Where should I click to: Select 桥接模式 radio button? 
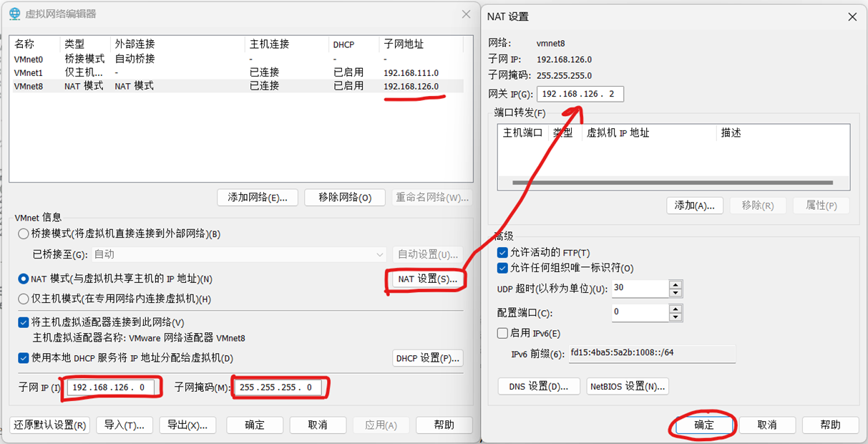(x=24, y=233)
